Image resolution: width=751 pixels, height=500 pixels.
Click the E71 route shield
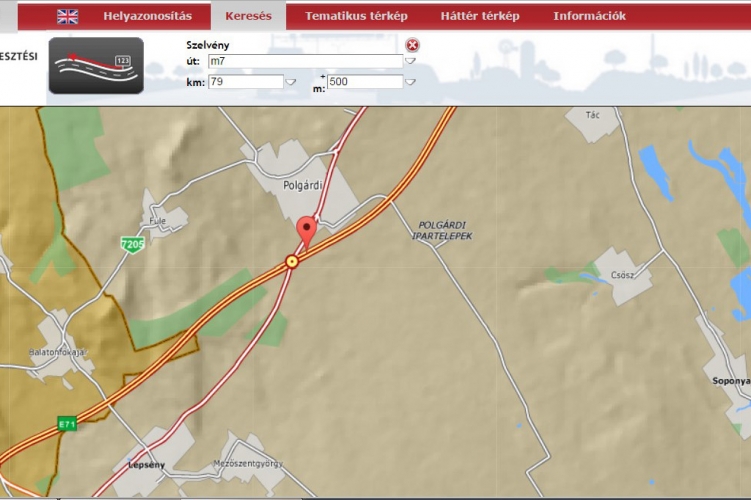[67, 423]
